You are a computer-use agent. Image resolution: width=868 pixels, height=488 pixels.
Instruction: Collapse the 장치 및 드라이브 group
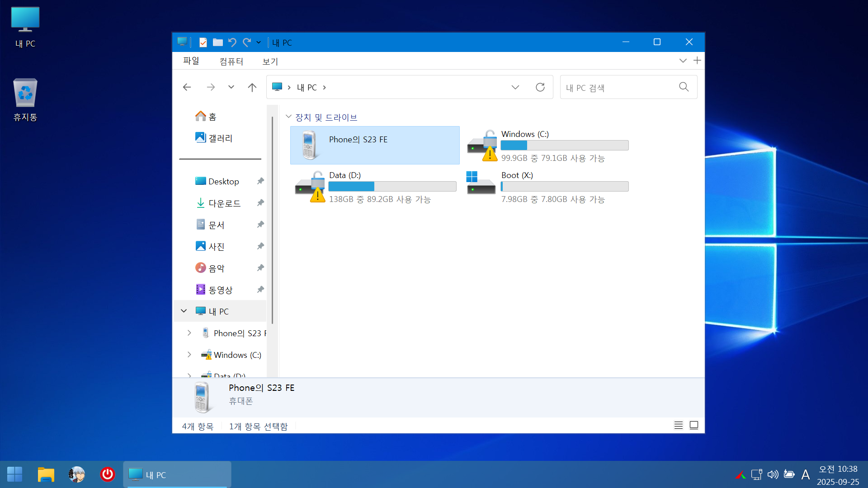tap(289, 117)
